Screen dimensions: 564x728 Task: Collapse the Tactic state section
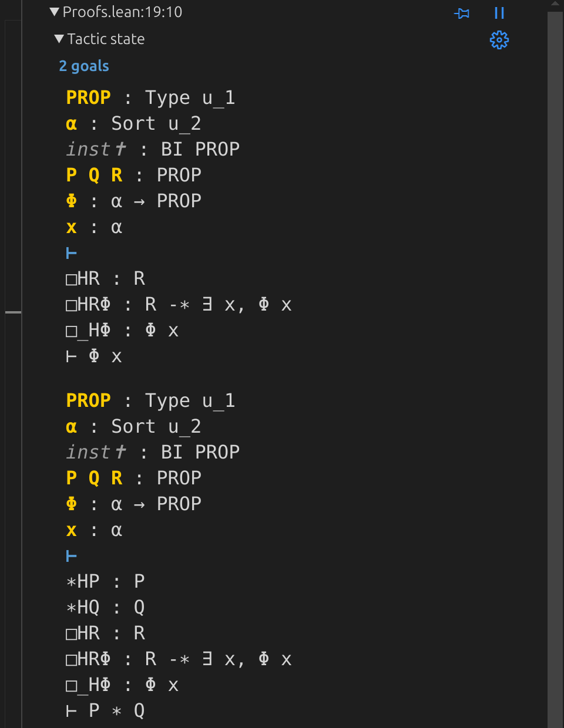(x=59, y=39)
